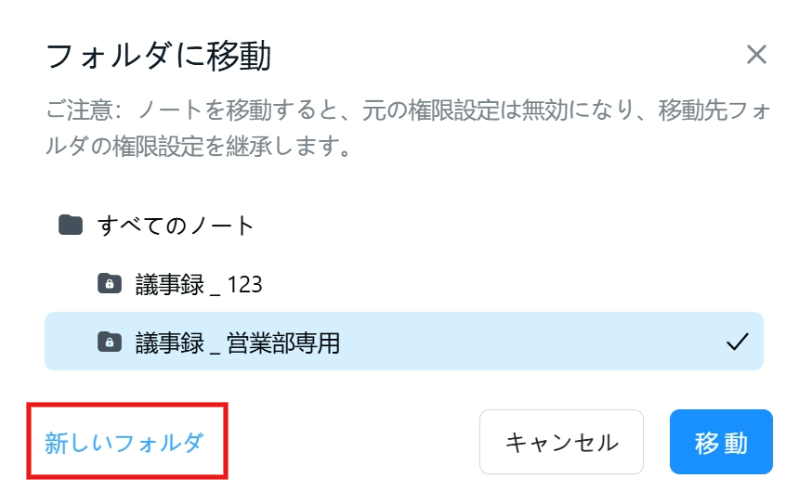812x504 pixels.
Task: Select the 議事録 _ 123 folder name
Action: point(199,285)
